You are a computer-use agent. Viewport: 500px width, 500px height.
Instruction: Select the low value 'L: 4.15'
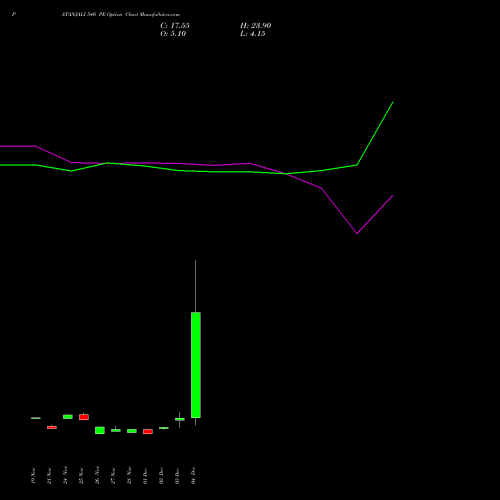[253, 34]
